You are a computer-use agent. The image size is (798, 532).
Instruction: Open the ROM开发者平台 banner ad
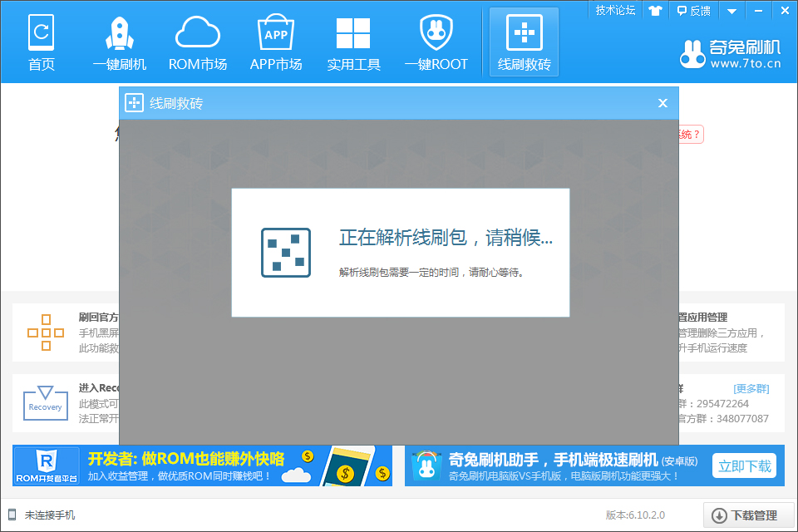click(203, 465)
